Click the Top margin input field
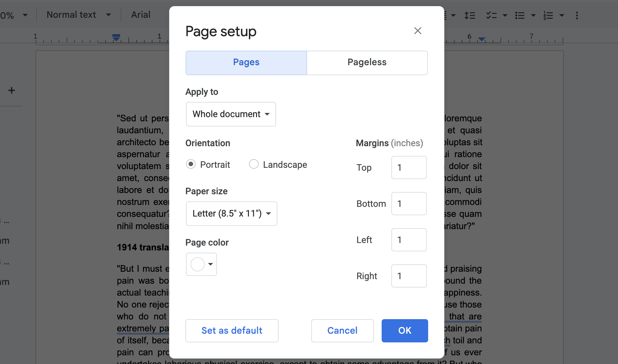 [x=408, y=167]
